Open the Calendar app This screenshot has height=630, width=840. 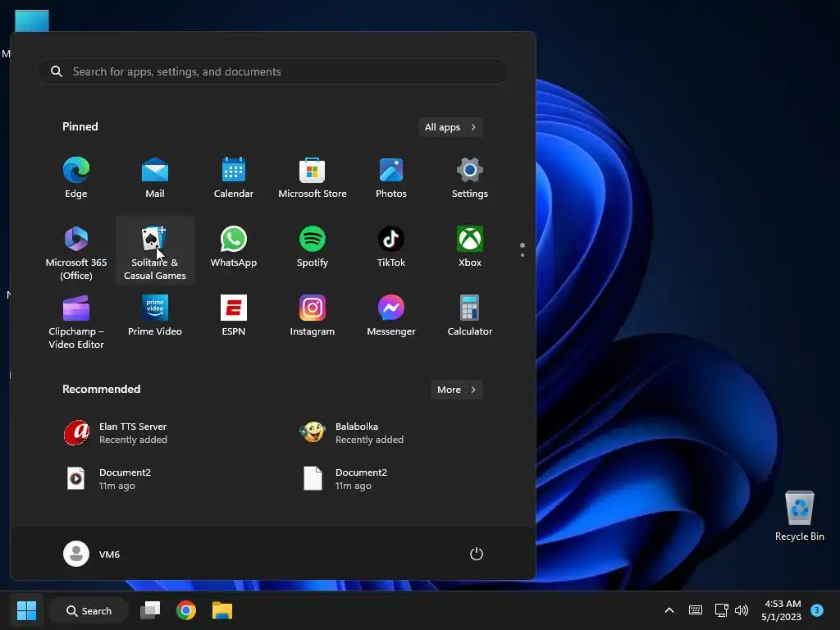pos(234,178)
